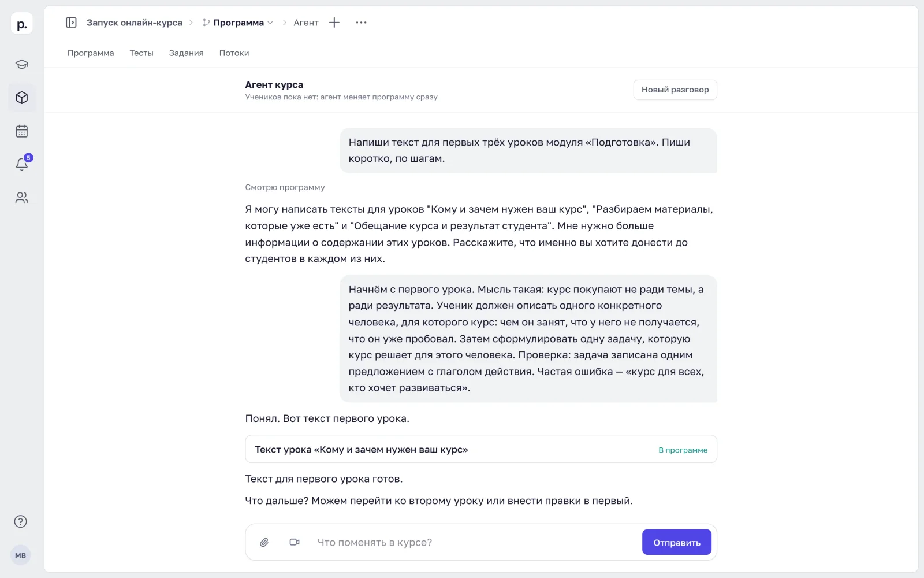The image size is (924, 578).
Task: Switch to the Потоки tab
Action: [x=234, y=53]
